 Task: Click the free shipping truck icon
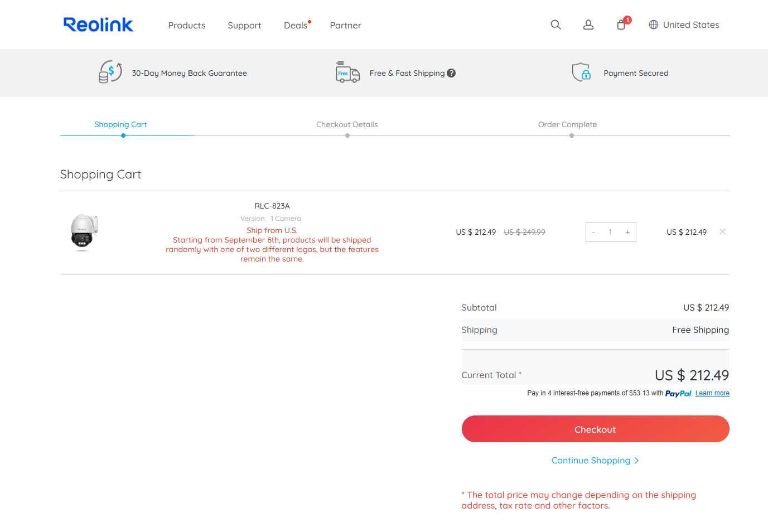pos(347,72)
